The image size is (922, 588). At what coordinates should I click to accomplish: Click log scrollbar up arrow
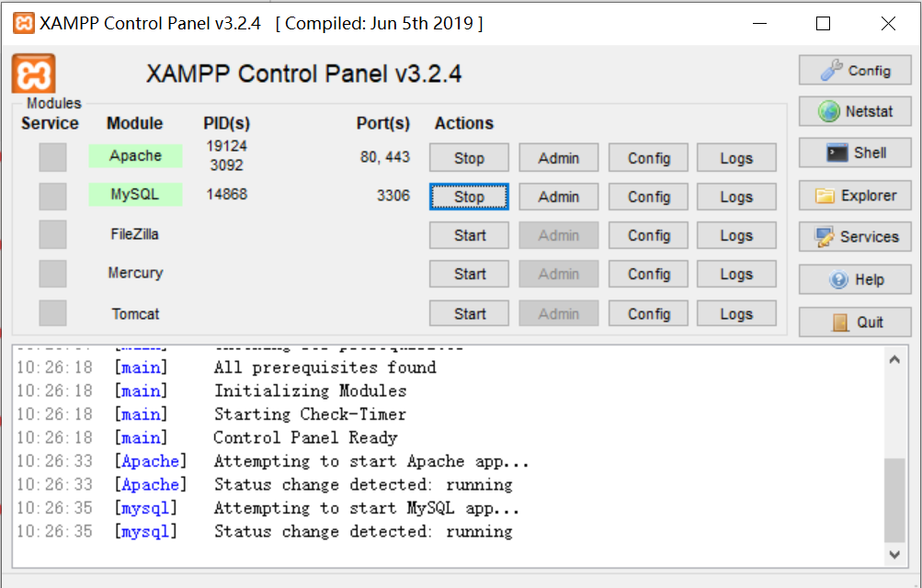tap(895, 359)
